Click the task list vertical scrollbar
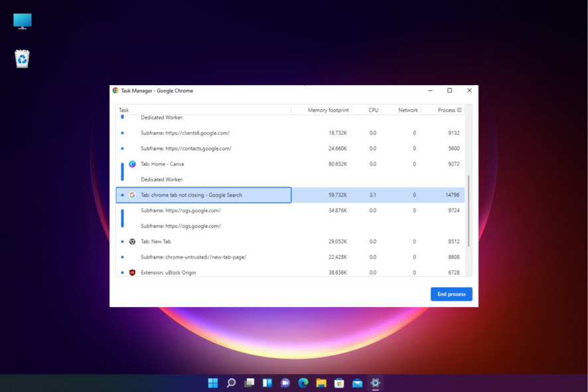The height and width of the screenshot is (392, 588). tap(469, 211)
